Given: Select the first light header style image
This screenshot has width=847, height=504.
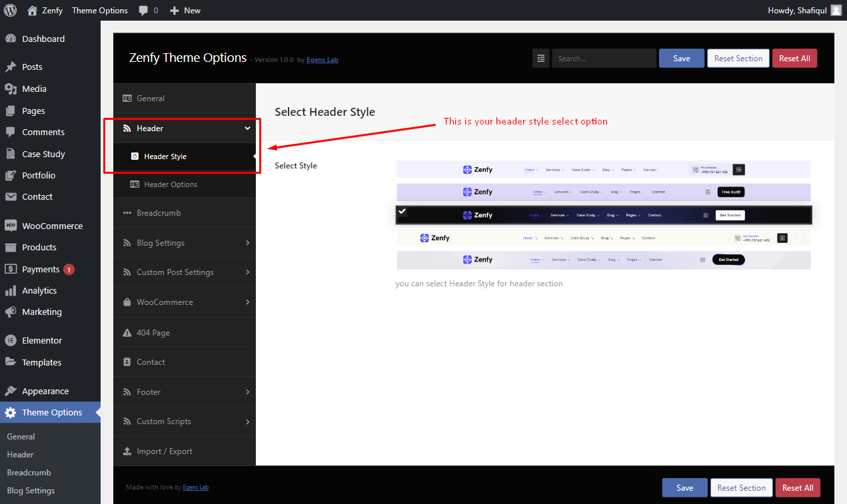Looking at the screenshot, I should point(604,169).
